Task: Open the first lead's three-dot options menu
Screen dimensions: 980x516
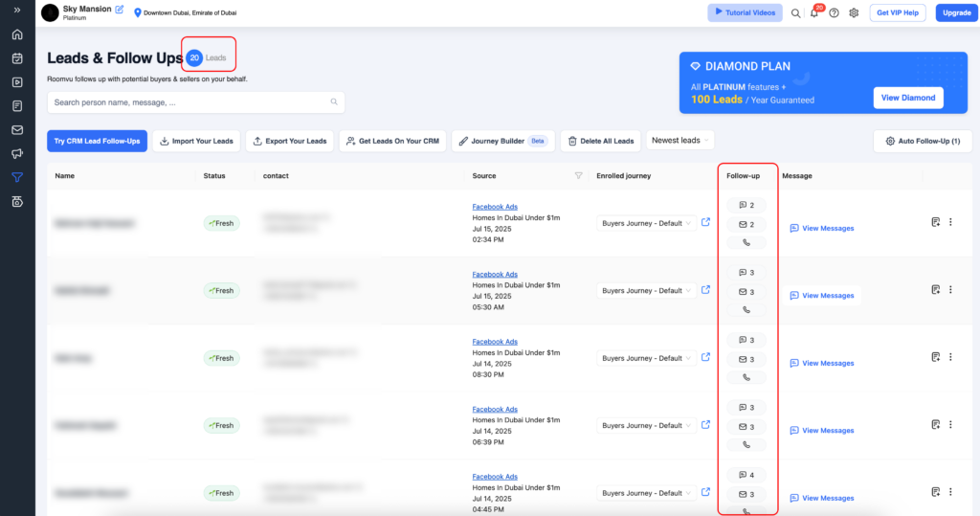Action: tap(950, 223)
